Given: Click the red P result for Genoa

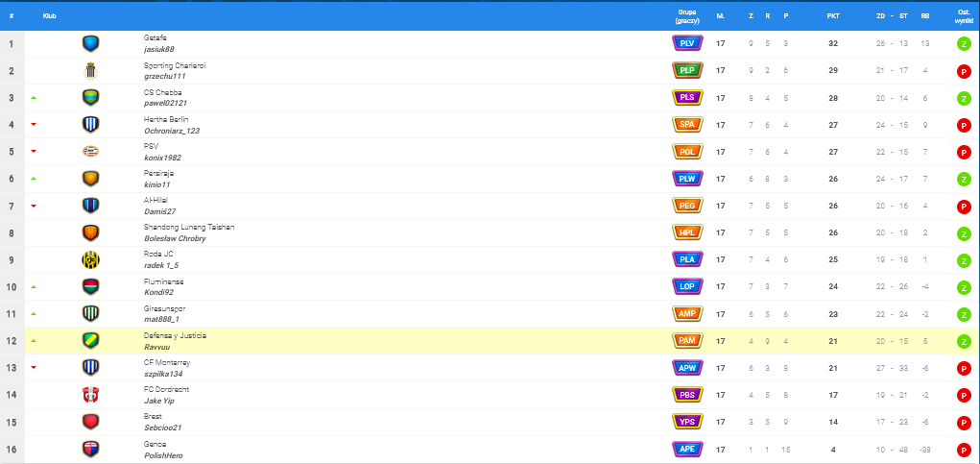Looking at the screenshot, I should (963, 450).
